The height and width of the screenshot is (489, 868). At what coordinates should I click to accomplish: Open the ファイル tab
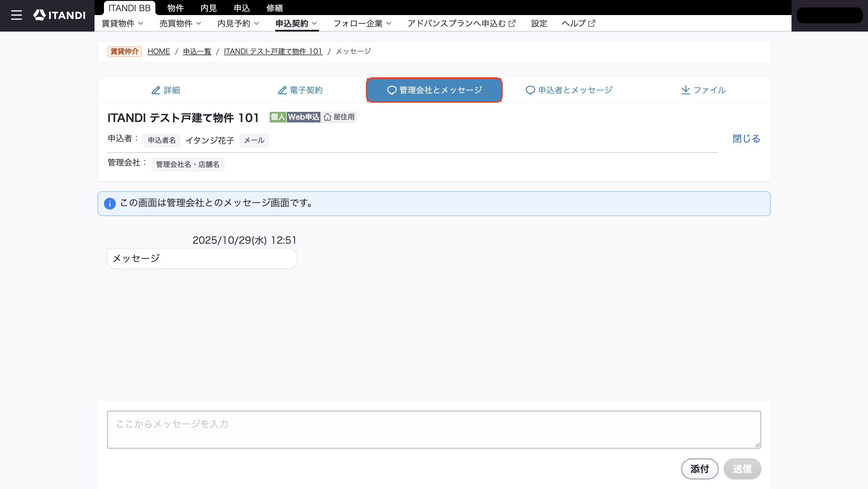(703, 90)
